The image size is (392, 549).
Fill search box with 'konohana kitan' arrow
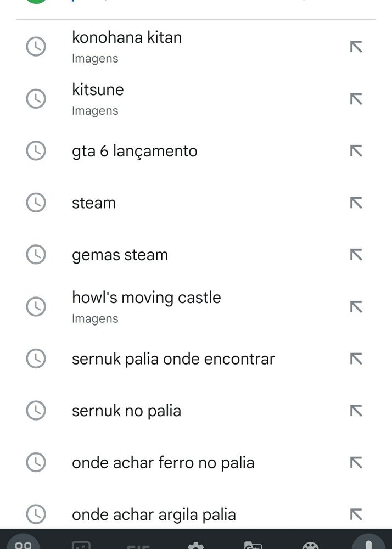tap(356, 47)
